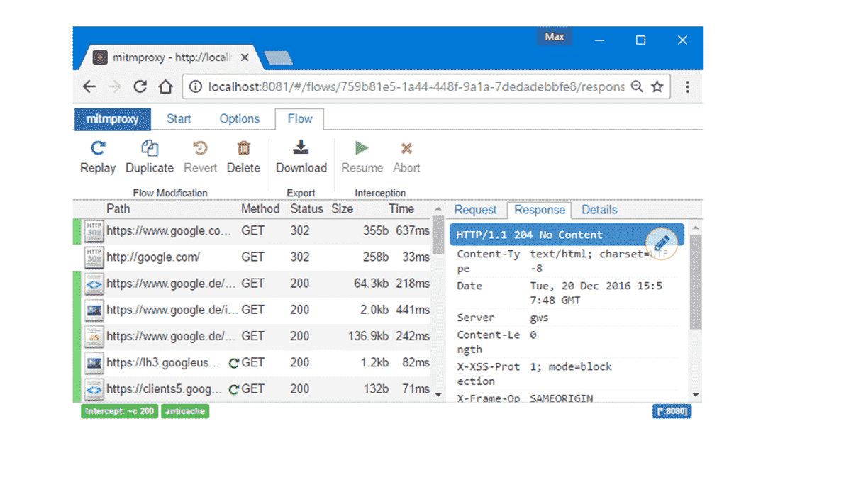Open the Request tab
This screenshot has width=851, height=504.
475,210
